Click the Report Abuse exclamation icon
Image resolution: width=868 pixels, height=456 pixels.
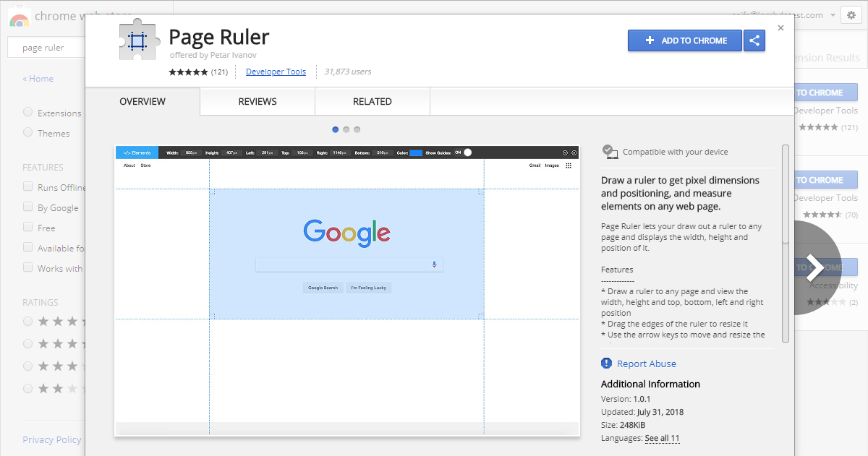[x=606, y=363]
